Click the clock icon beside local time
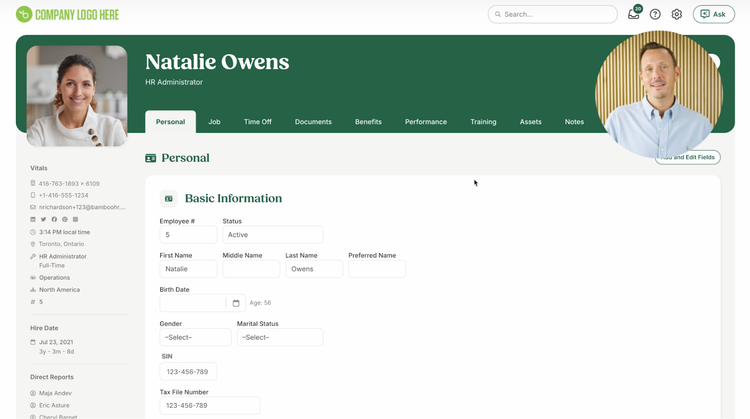This screenshot has height=419, width=750. [x=33, y=232]
